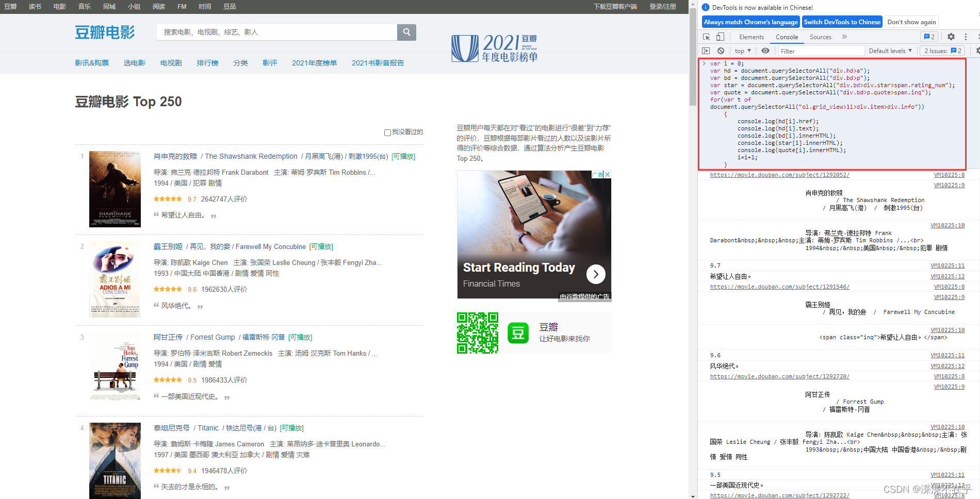Select the DevTools inspect element tool

click(707, 37)
